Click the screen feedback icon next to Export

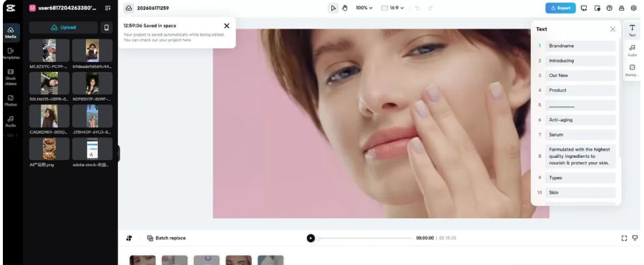click(x=584, y=8)
